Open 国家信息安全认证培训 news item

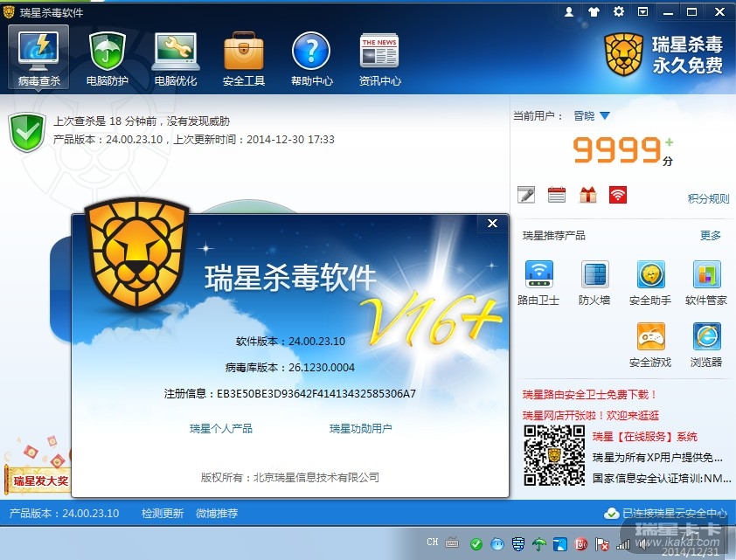pyautogui.click(x=662, y=479)
